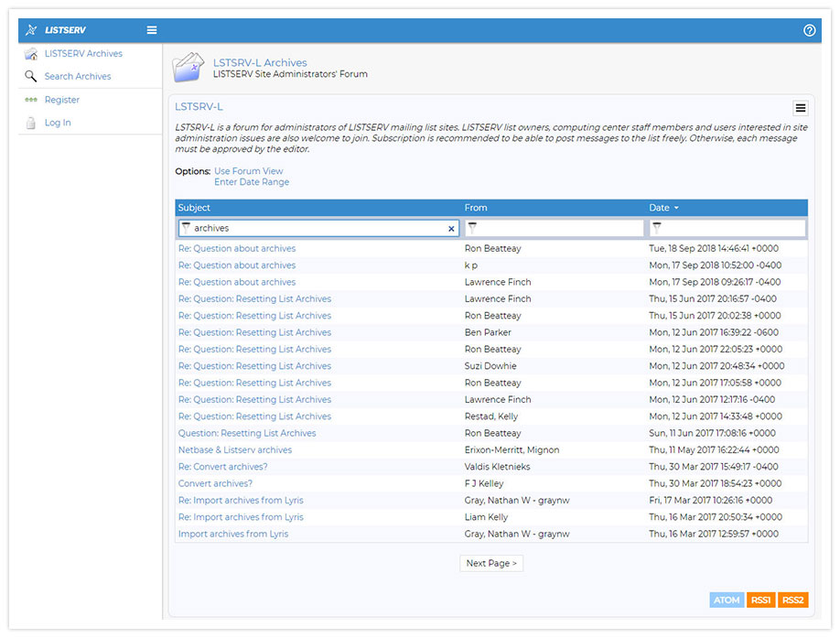Open Resetting List Archives reply dated 12 Jun 17:05:58
840x638 pixels.
254,383
